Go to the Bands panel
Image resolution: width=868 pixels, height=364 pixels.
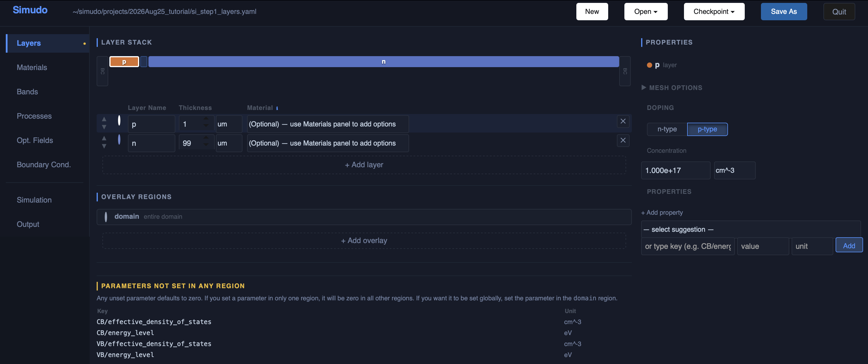[x=27, y=92]
